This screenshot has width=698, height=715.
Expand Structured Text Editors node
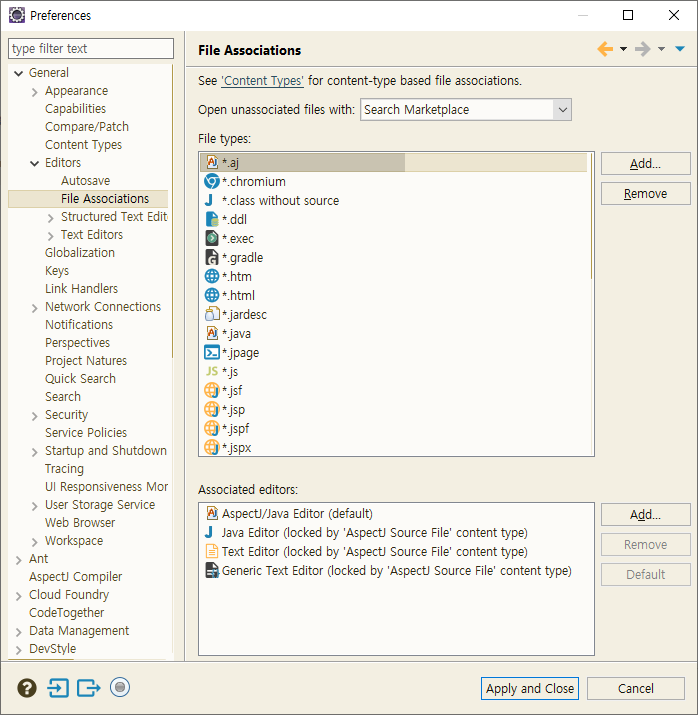[51, 218]
